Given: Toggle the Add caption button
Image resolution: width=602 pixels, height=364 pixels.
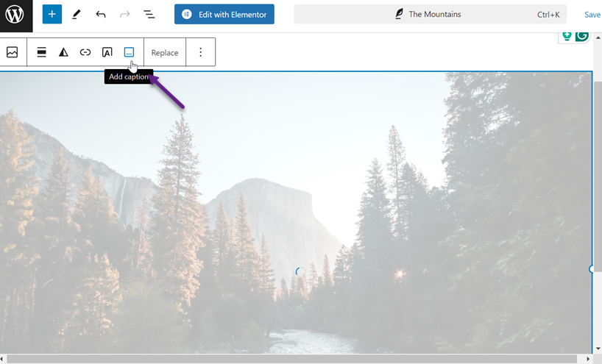Looking at the screenshot, I should pos(130,52).
